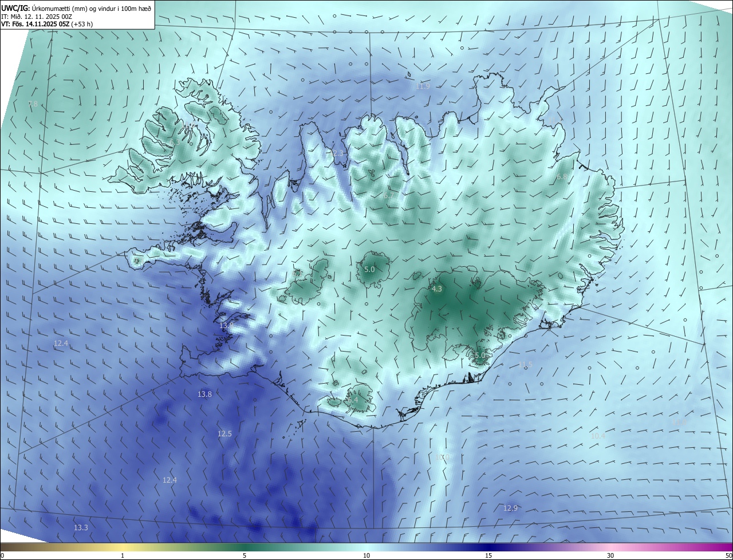
Task: Click the 11.9 value label
Action: pos(422,86)
